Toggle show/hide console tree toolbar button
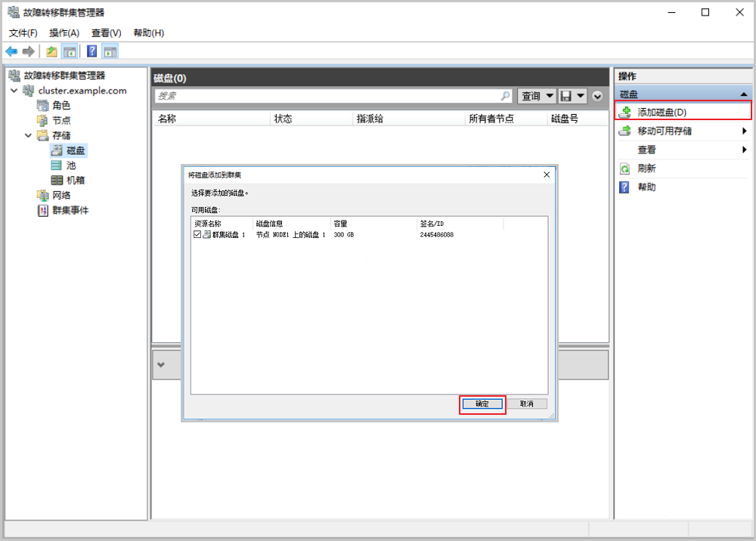The width and height of the screenshot is (756, 541). pos(70,51)
